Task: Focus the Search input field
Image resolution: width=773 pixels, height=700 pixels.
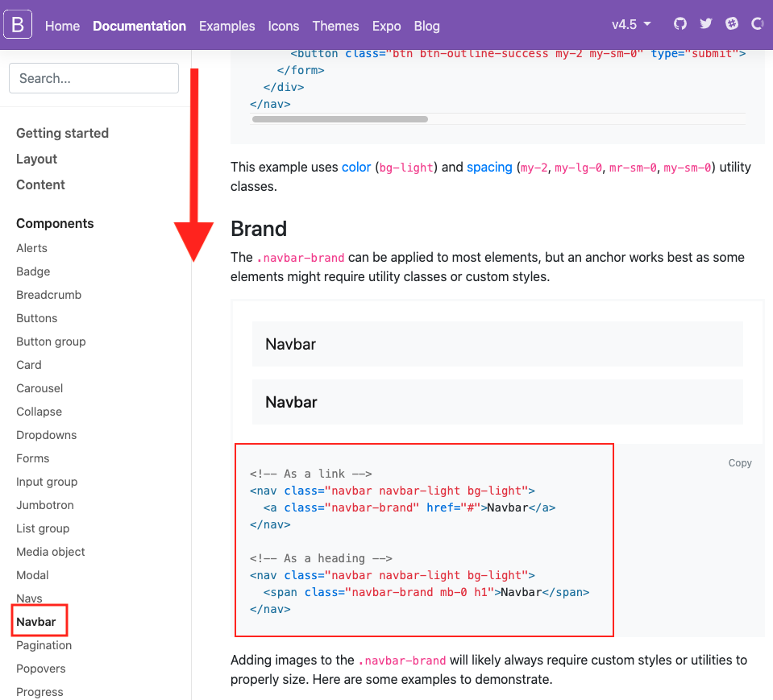Action: click(x=94, y=78)
